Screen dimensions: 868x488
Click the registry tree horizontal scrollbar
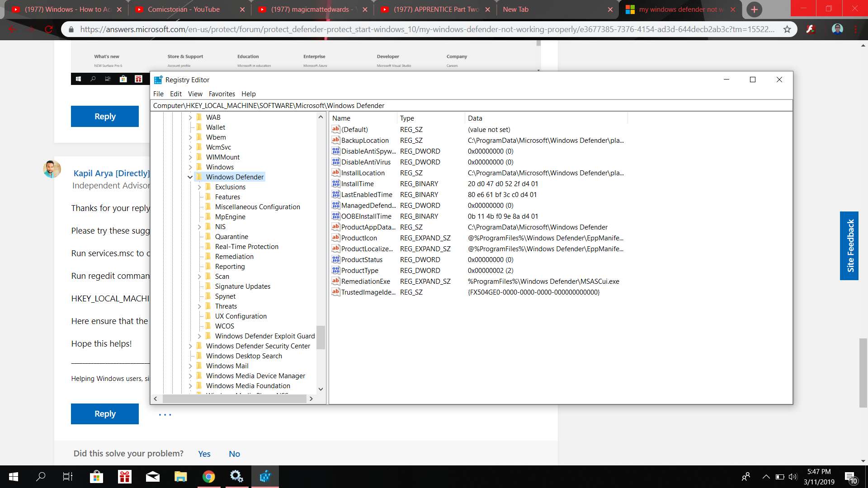click(x=234, y=399)
